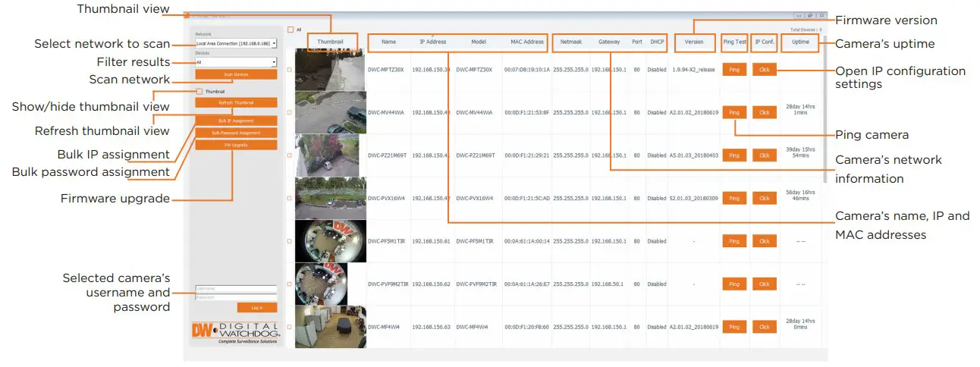
Task: Open Bulk IP Assignment
Action: [x=236, y=121]
